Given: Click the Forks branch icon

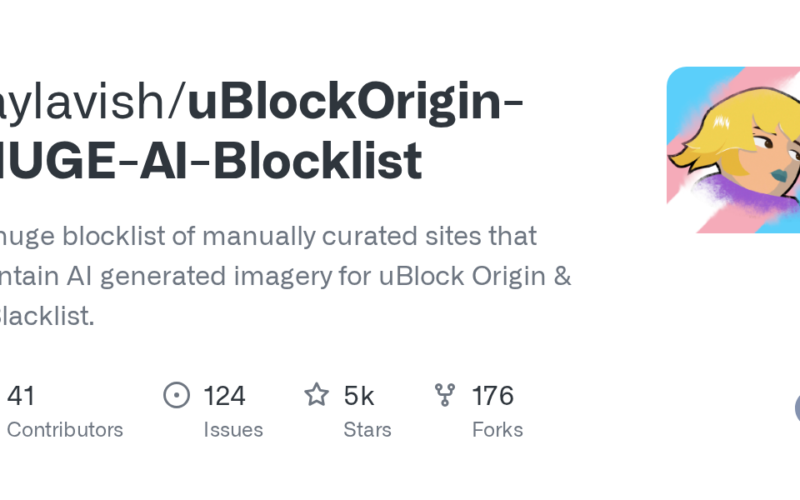Looking at the screenshot, I should pos(445,396).
